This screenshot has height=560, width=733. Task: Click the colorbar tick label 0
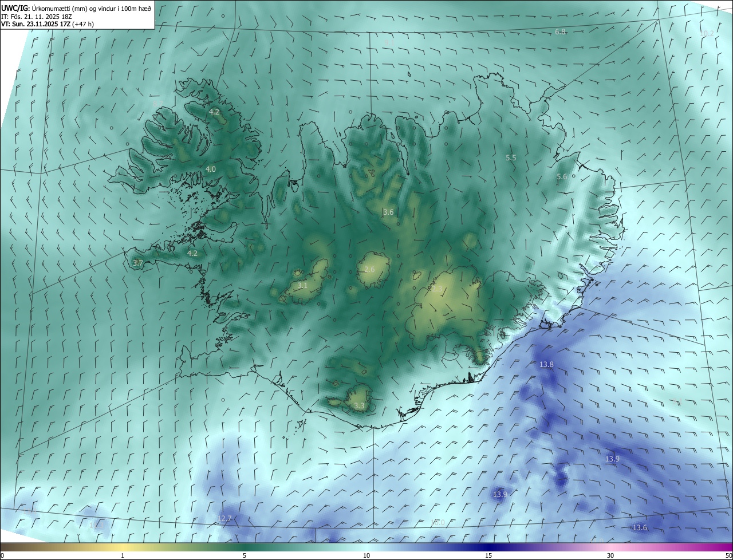2,555
